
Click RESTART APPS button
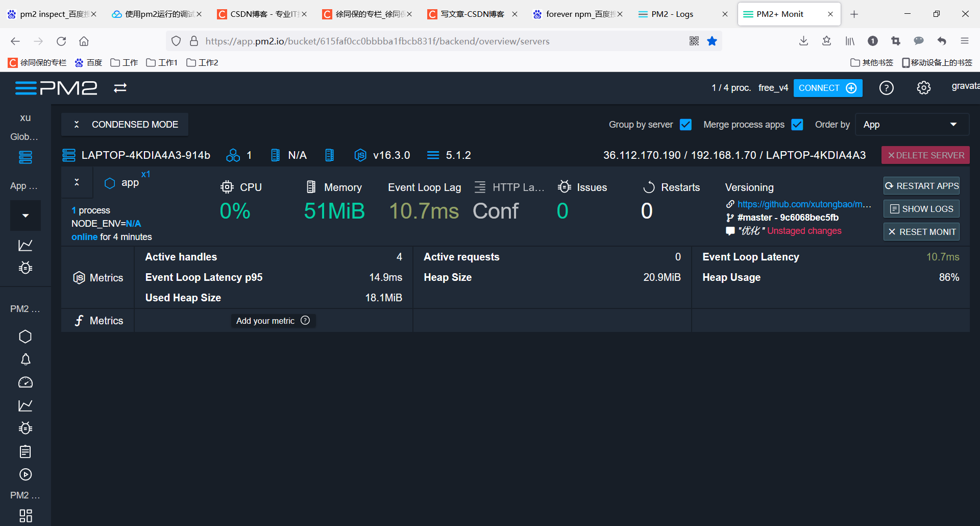[x=921, y=186]
